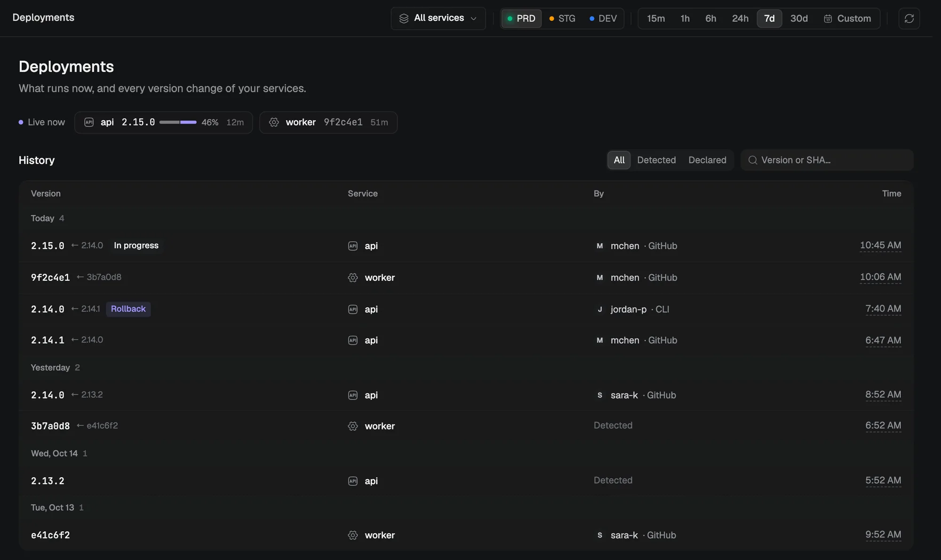Click worker gear icon in 3b7a0d8 row
The width and height of the screenshot is (941, 560).
353,426
